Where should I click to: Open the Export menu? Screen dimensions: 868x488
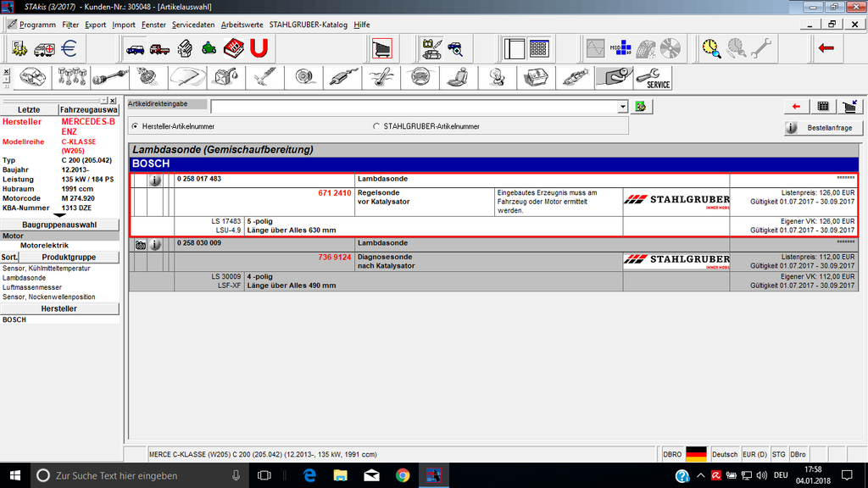coord(95,25)
